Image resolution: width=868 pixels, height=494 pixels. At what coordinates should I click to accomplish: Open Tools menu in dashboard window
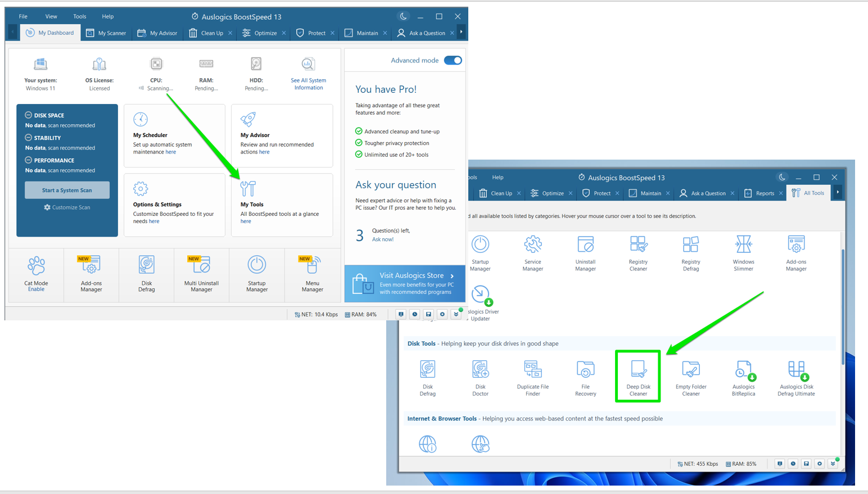(80, 16)
